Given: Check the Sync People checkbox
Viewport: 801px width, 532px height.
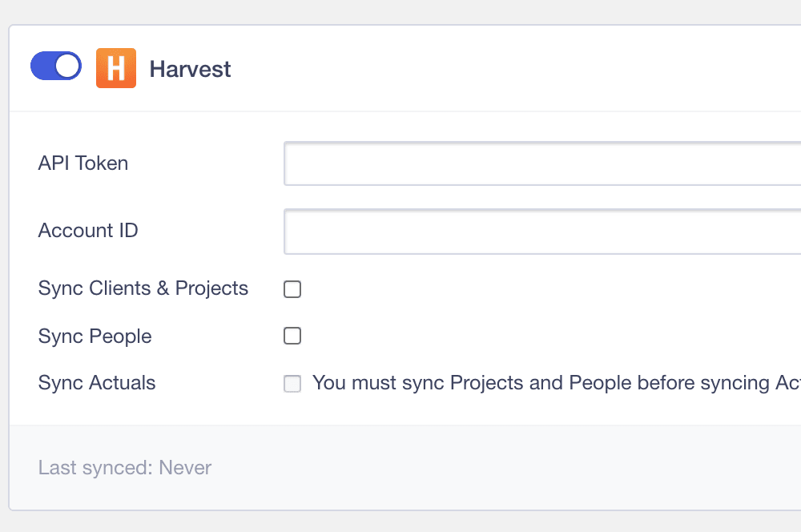Looking at the screenshot, I should pos(292,336).
